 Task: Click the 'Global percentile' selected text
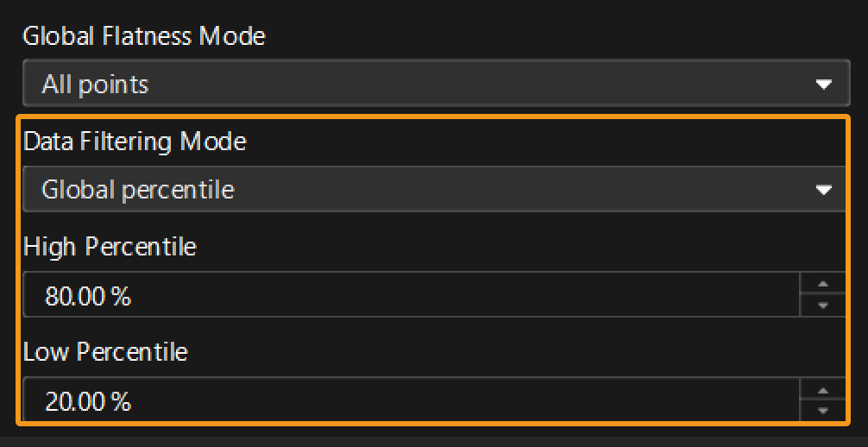tap(138, 190)
